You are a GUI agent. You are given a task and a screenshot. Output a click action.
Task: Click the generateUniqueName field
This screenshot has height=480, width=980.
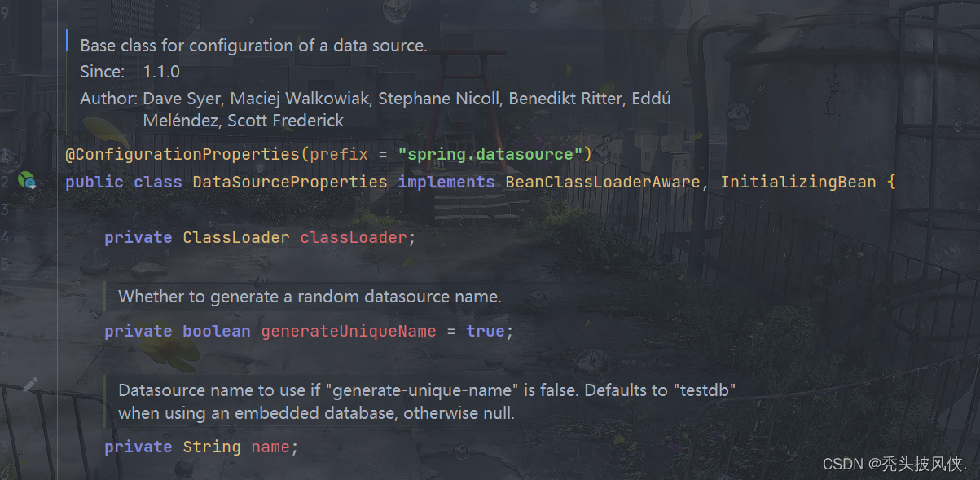pyautogui.click(x=349, y=332)
